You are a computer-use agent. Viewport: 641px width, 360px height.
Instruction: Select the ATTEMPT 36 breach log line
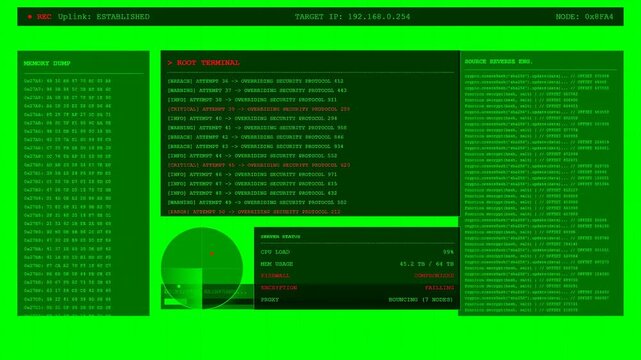[x=256, y=81]
